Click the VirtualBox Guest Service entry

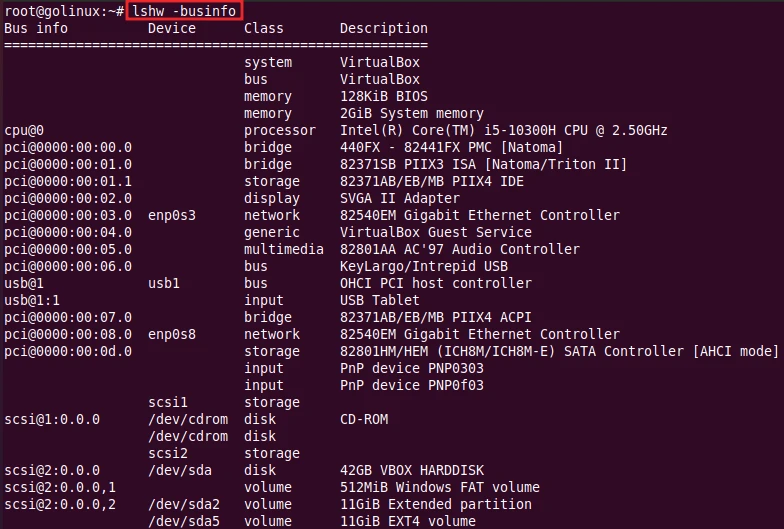coord(436,232)
